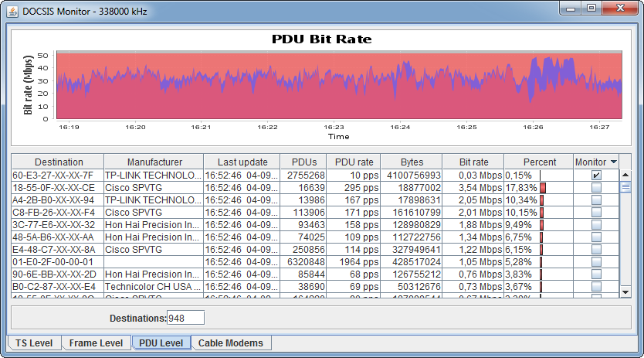Enable Monitor for A4-2B-B0-XX-XX-94
This screenshot has width=644, height=358.
(x=596, y=200)
